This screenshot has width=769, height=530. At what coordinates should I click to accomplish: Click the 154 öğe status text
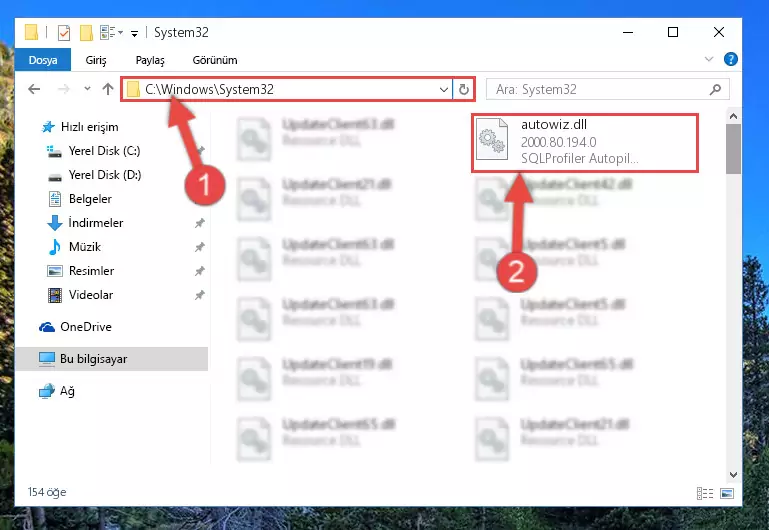pyautogui.click(x=47, y=492)
